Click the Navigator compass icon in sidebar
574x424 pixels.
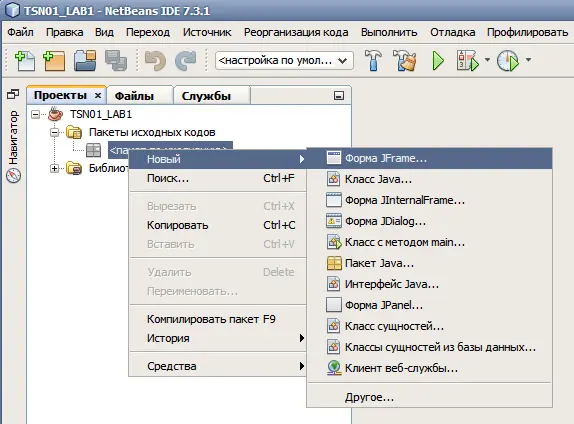pyautogui.click(x=13, y=175)
